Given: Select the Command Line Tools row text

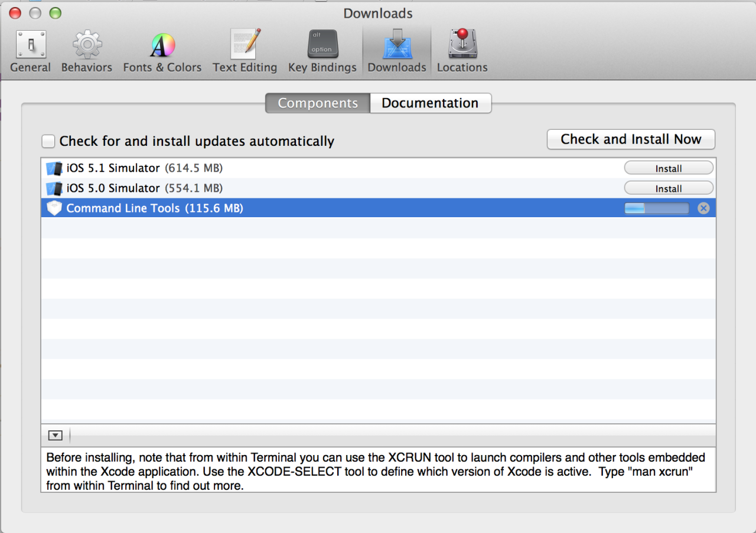Looking at the screenshot, I should [x=155, y=208].
